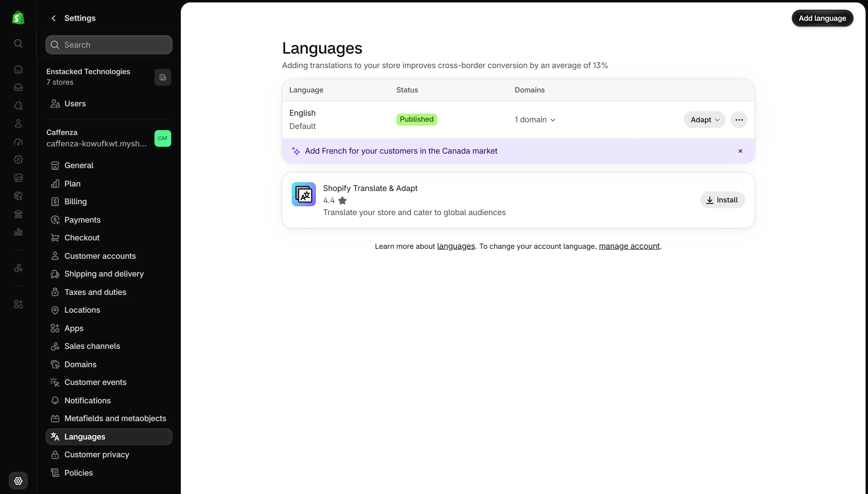The width and height of the screenshot is (868, 494).
Task: Open Sales channels icon in left rail
Action: coord(18,268)
